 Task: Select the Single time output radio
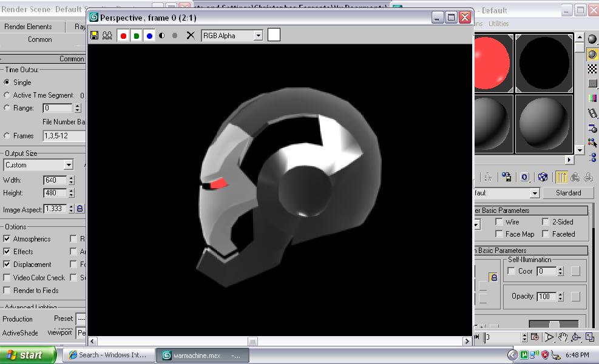click(7, 82)
